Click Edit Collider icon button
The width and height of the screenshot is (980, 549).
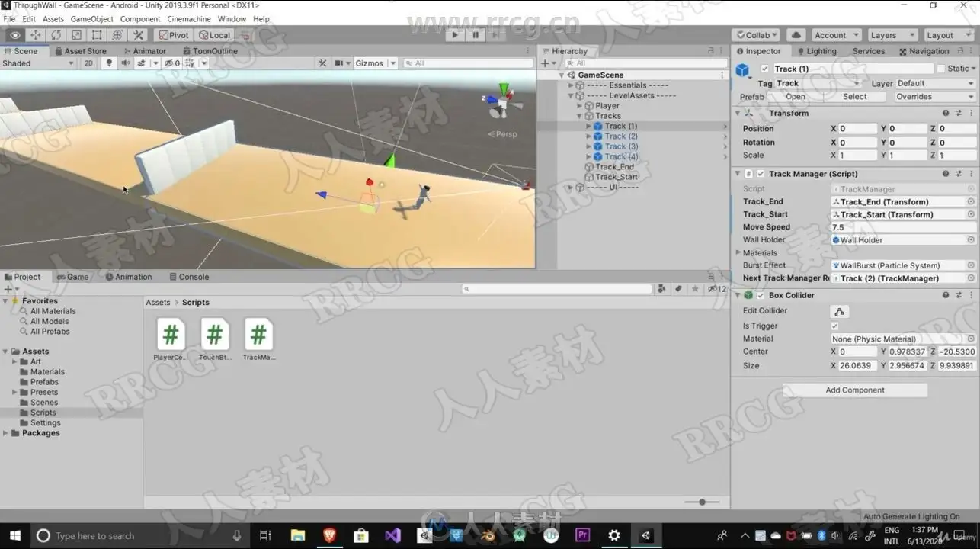click(x=839, y=311)
